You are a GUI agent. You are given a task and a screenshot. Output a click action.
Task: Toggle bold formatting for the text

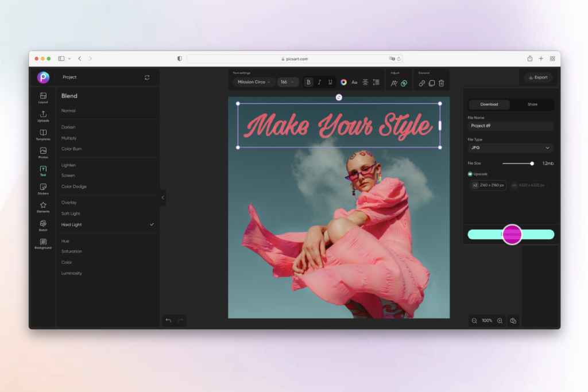pos(308,83)
